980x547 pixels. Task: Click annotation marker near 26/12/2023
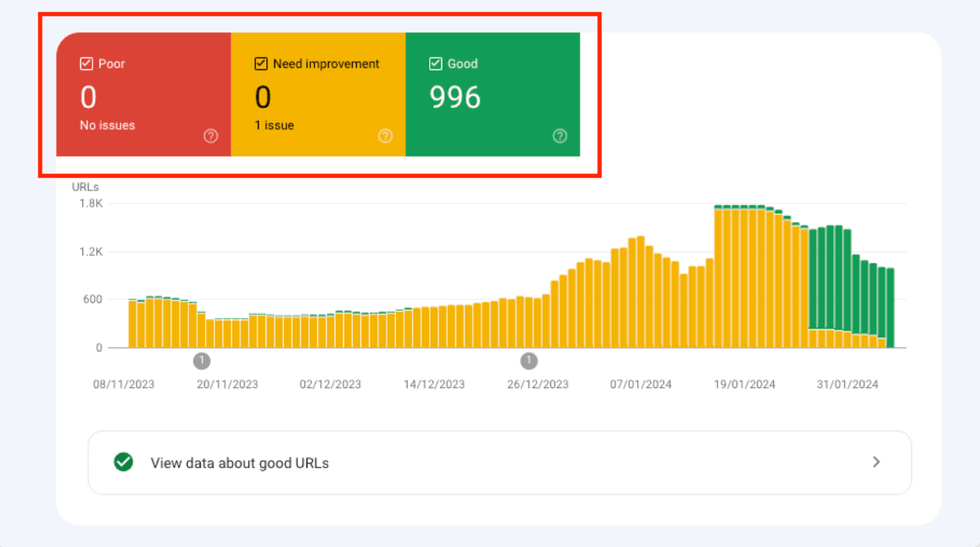529,360
